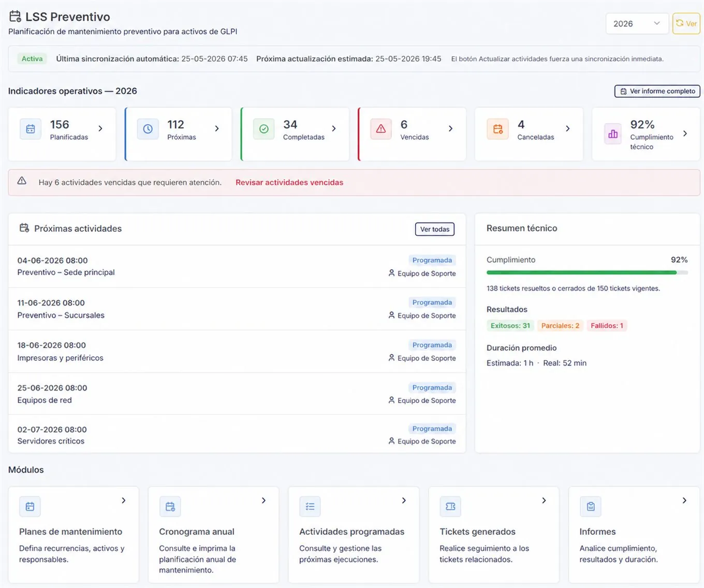The width and height of the screenshot is (704, 588).
Task: Open Cronograma anual via its chevron
Action: [263, 501]
